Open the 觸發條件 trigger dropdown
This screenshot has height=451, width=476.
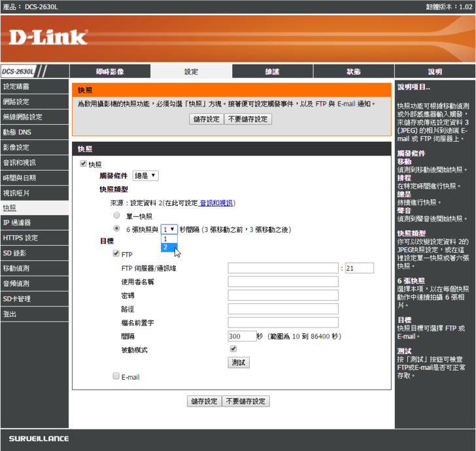[145, 176]
